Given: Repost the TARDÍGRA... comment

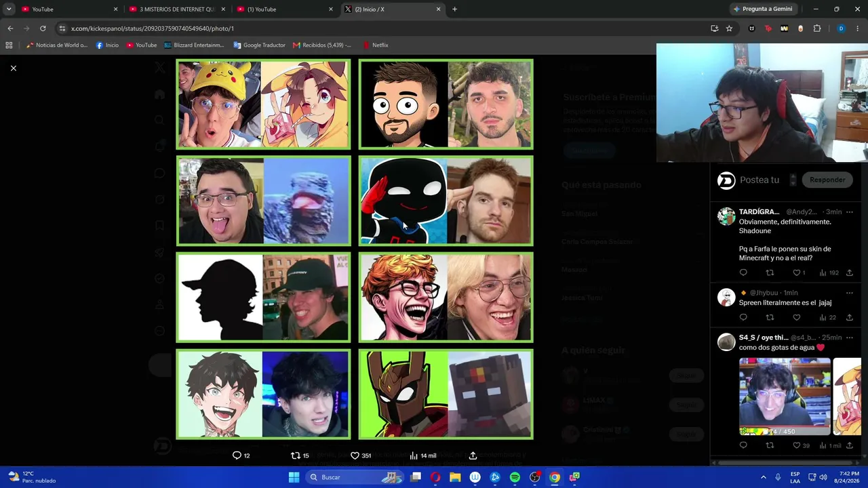Looking at the screenshot, I should 770,272.
